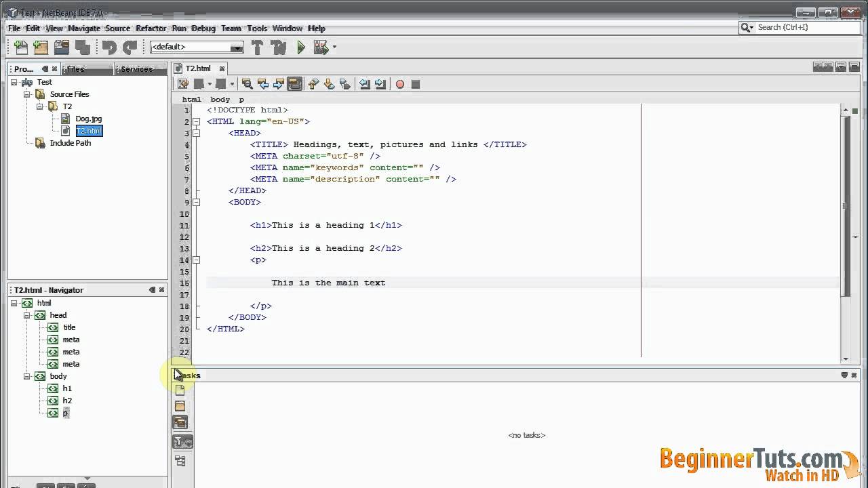The width and height of the screenshot is (868, 488).
Task: Collapse the T2 folder node
Action: pos(40,106)
